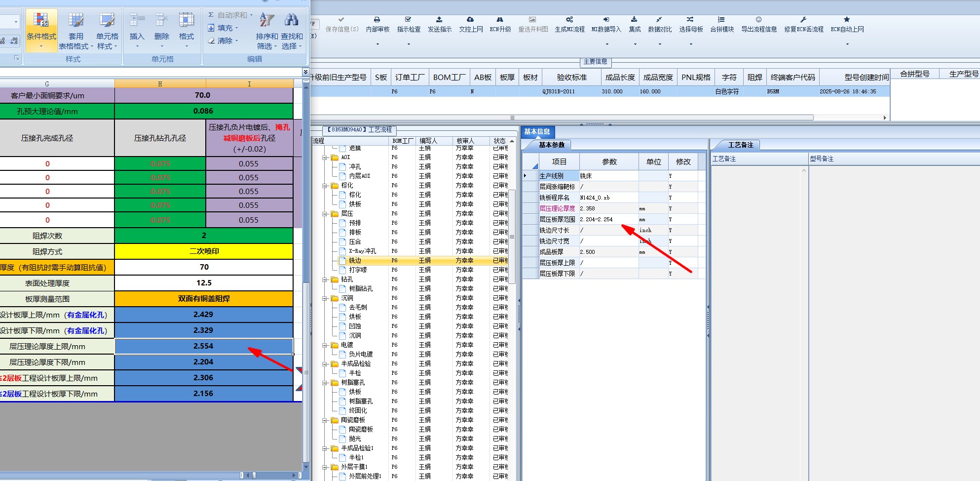The height and width of the screenshot is (481, 980).
Task: Click 指示检查 checkbox icon in toolbar
Action: tap(409, 20)
